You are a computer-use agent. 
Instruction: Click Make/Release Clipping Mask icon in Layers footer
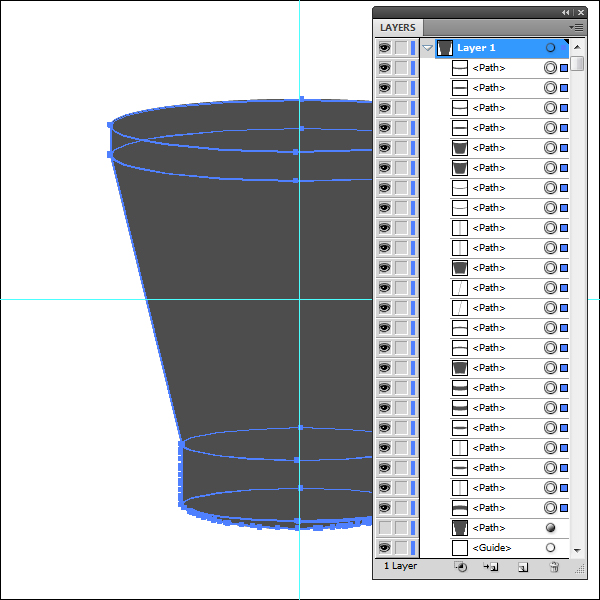(x=460, y=567)
